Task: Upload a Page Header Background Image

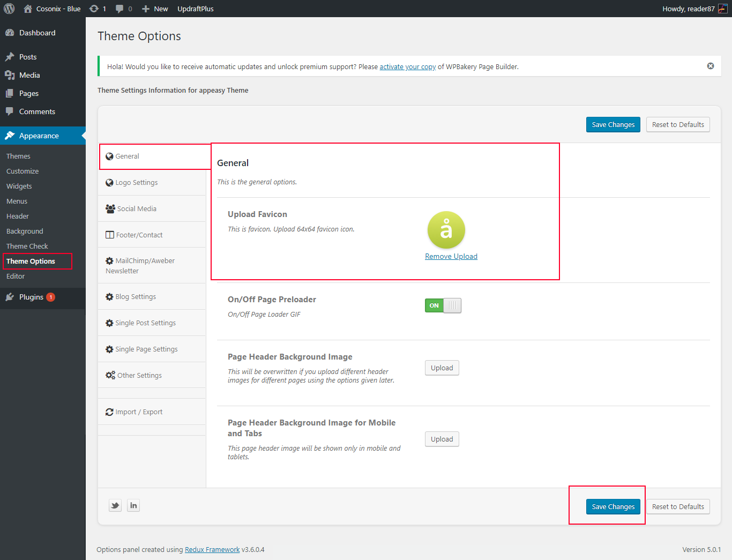Action: click(442, 368)
